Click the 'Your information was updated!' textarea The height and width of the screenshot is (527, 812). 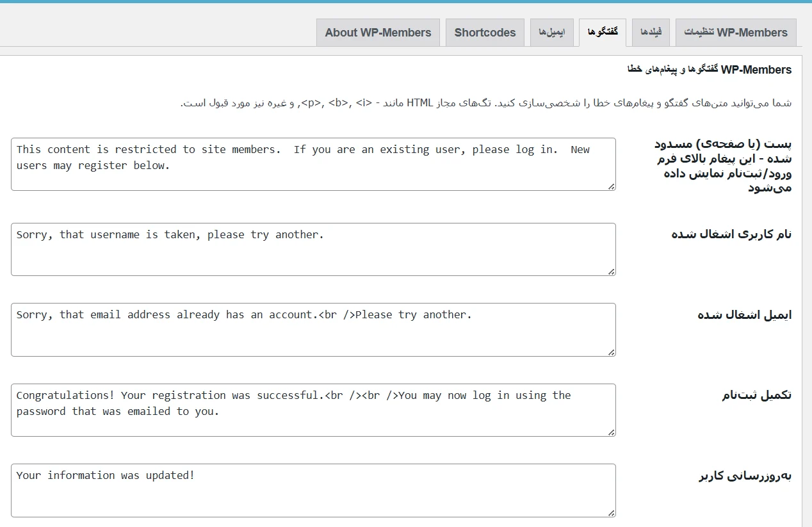313,489
